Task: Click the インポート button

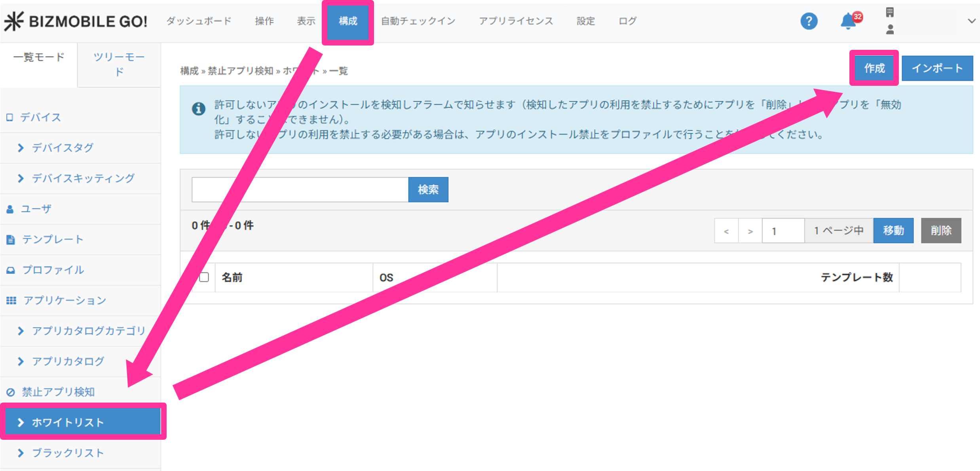Action: pyautogui.click(x=937, y=68)
